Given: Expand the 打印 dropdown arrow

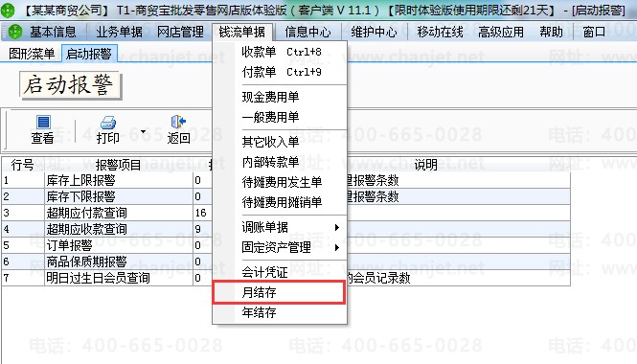Looking at the screenshot, I should tap(143, 131).
